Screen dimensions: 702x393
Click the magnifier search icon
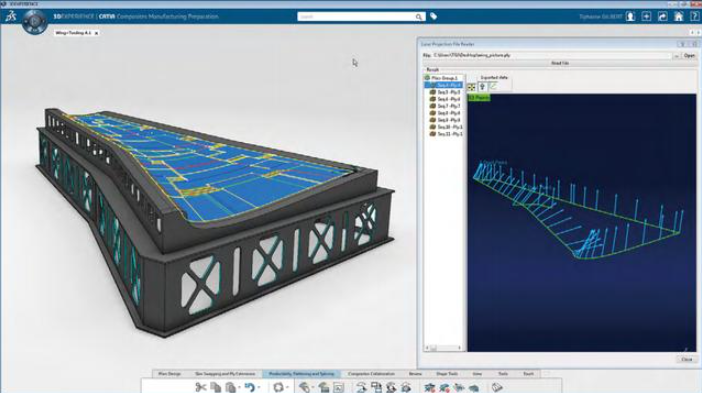[418, 17]
